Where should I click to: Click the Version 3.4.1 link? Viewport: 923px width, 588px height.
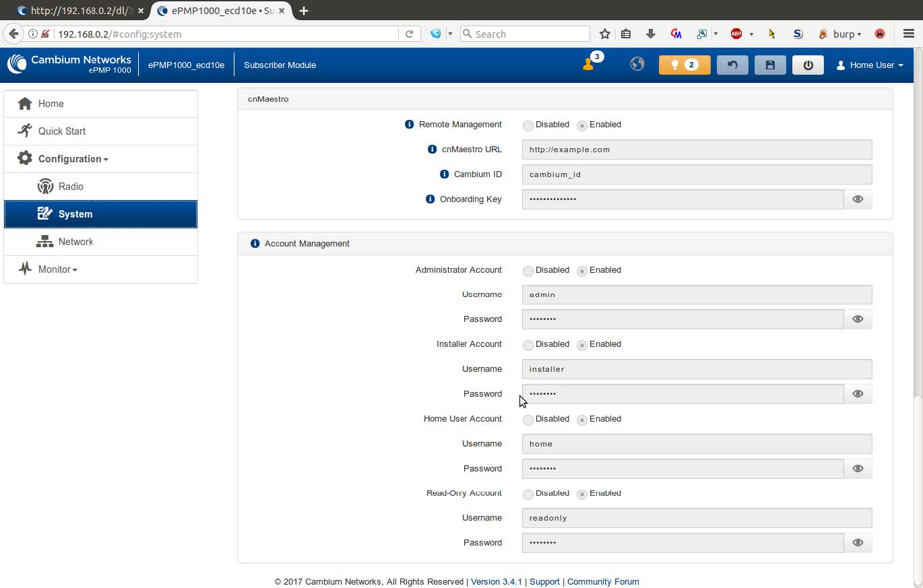tap(496, 582)
